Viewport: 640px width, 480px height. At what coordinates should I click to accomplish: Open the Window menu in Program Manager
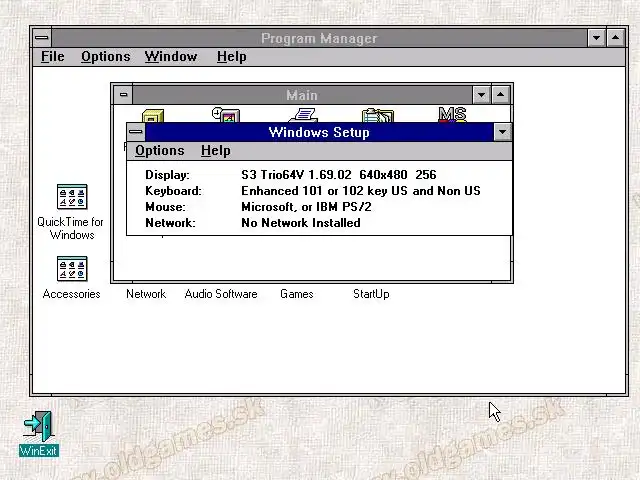pos(171,56)
